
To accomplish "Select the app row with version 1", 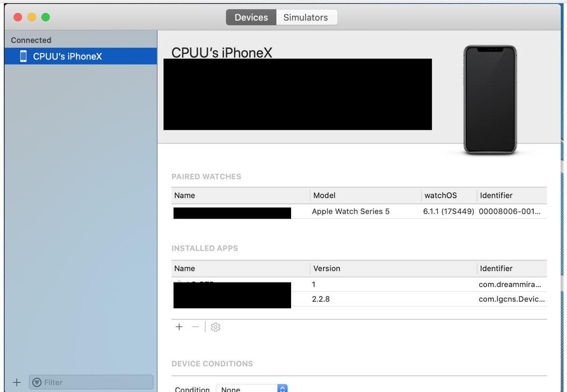I will coord(359,284).
